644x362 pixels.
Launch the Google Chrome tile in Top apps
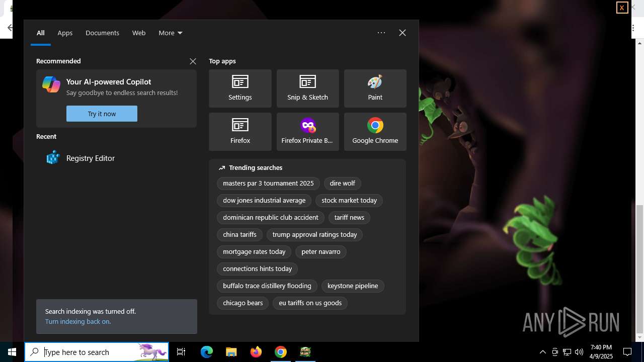point(375,132)
